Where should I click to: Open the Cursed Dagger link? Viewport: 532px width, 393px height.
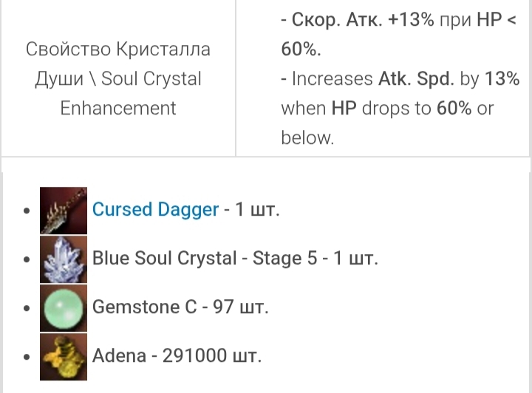click(155, 210)
